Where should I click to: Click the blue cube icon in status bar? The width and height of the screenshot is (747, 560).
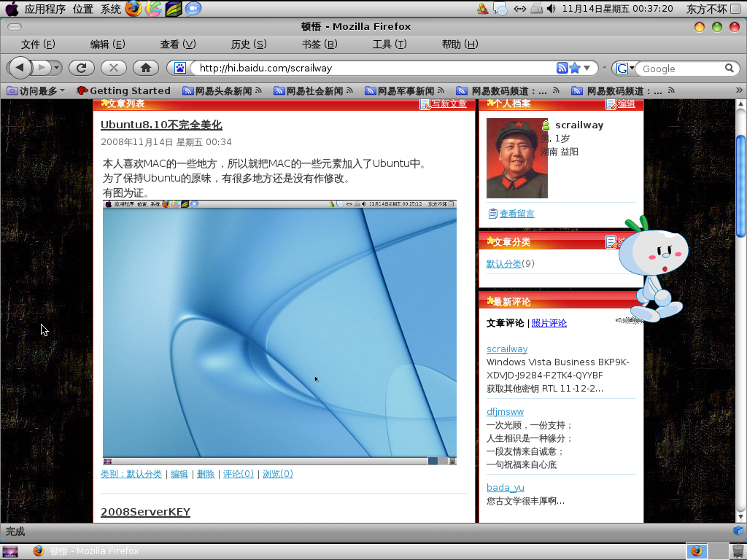738,531
